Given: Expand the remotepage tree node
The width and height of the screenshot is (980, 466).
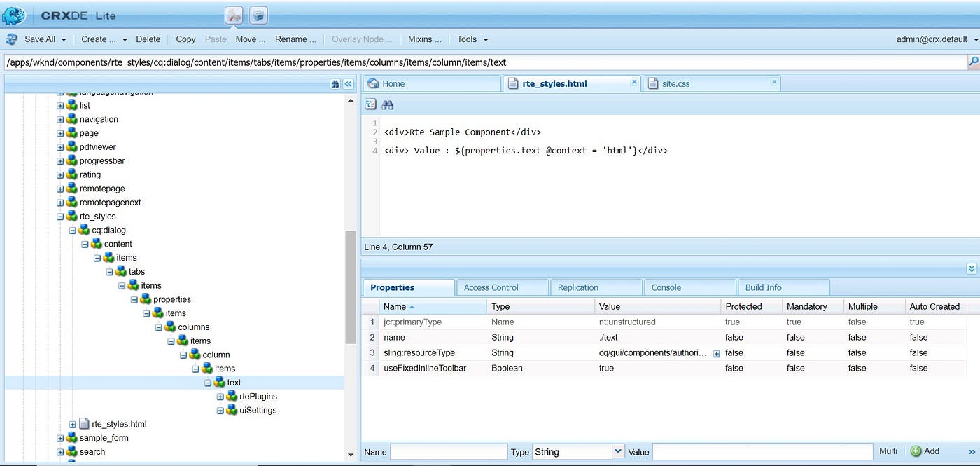Looking at the screenshot, I should [60, 189].
